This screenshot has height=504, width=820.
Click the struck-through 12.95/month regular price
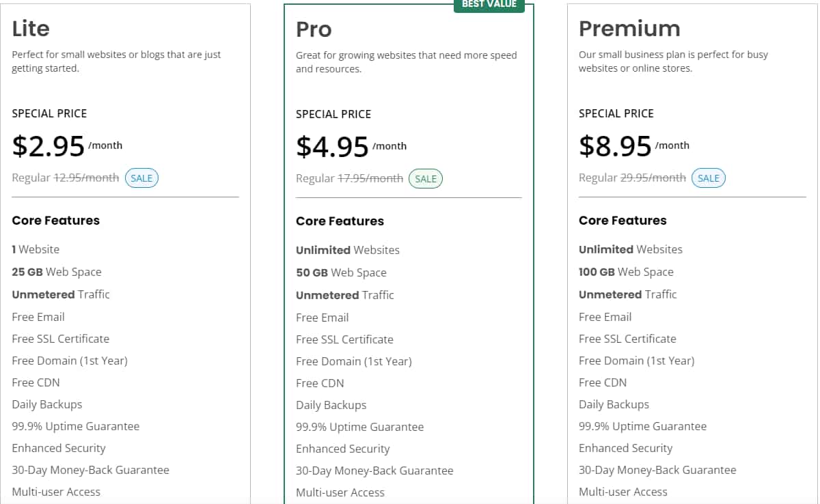coord(87,178)
